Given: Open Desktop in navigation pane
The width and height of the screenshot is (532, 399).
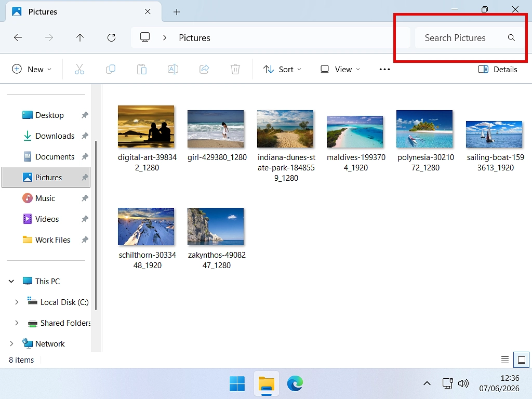Looking at the screenshot, I should (x=46, y=115).
